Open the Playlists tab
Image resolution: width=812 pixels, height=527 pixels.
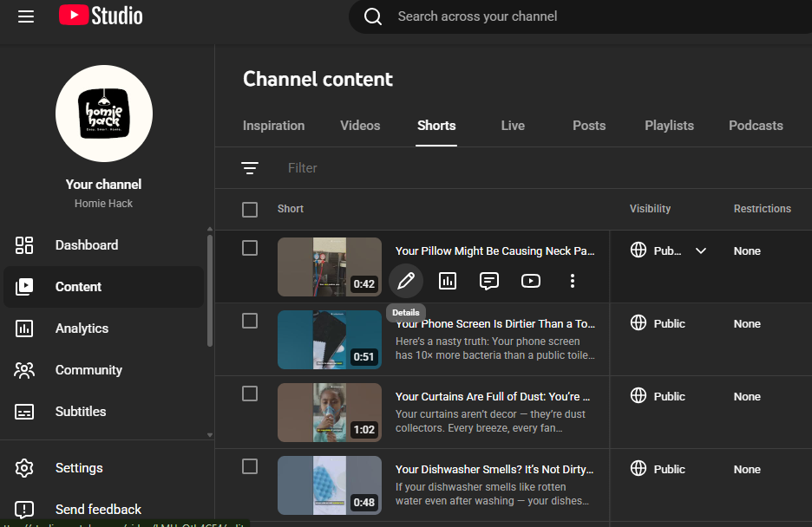[669, 126]
